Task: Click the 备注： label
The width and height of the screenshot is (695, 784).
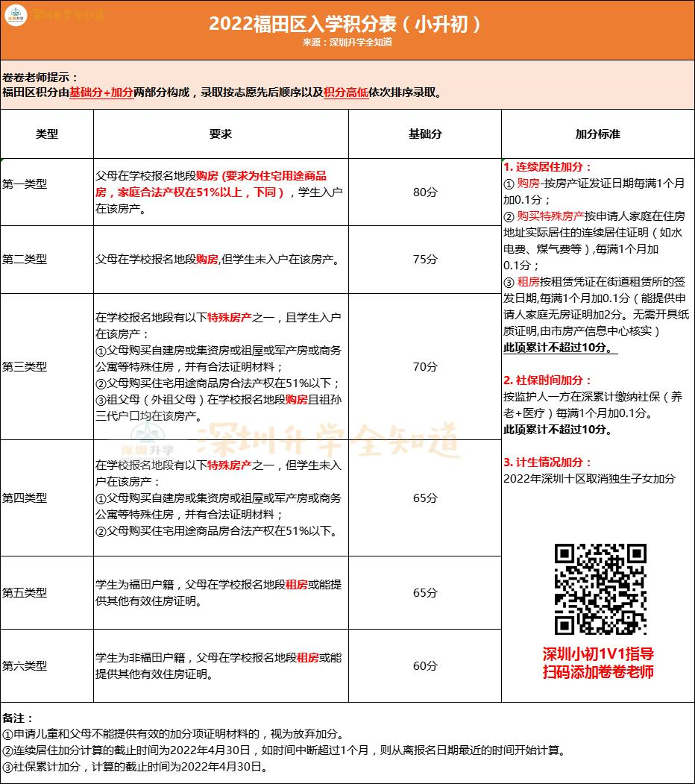Action: (18, 718)
